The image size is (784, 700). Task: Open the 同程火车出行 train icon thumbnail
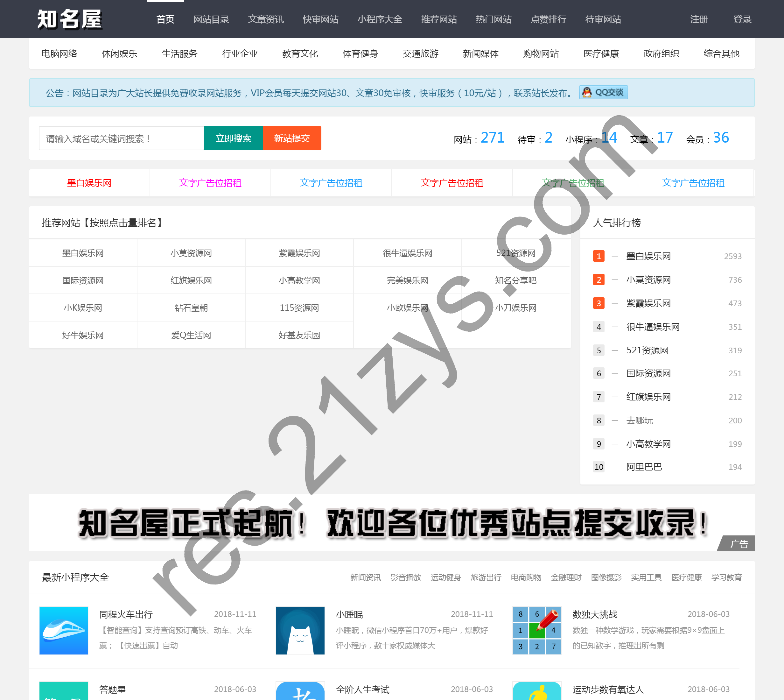point(63,630)
